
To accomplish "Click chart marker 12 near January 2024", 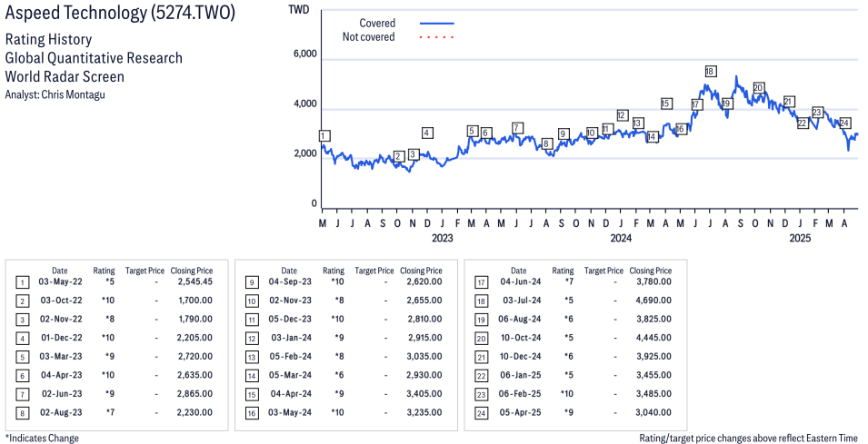I will click(x=622, y=115).
